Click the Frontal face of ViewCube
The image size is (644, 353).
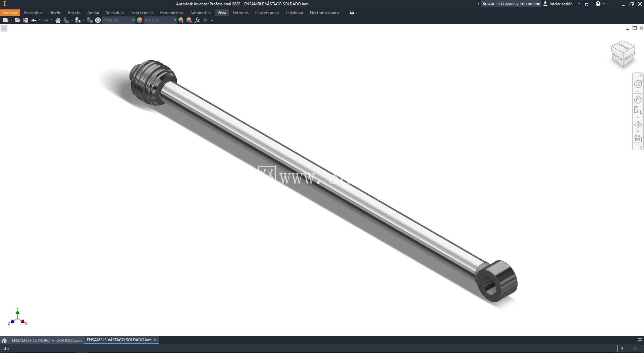(x=618, y=57)
